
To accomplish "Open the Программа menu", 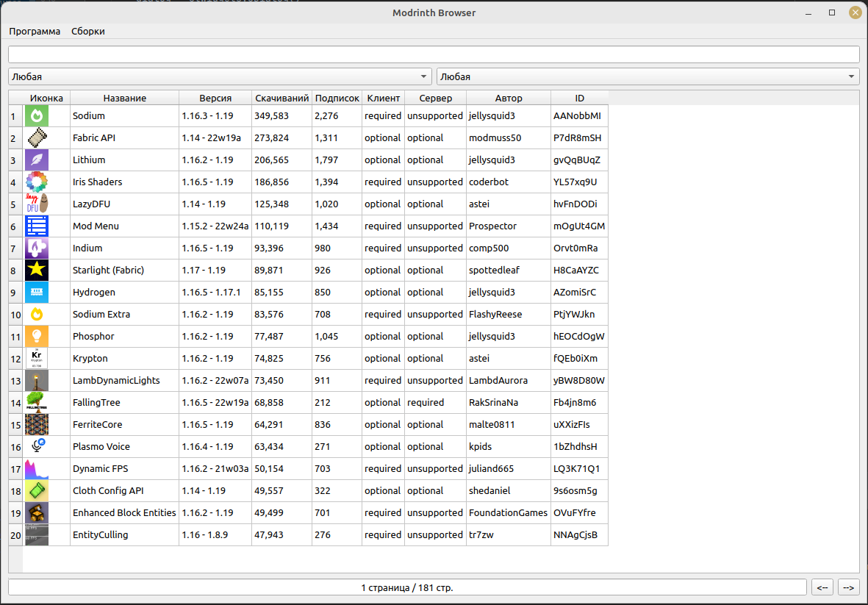I will (x=35, y=32).
